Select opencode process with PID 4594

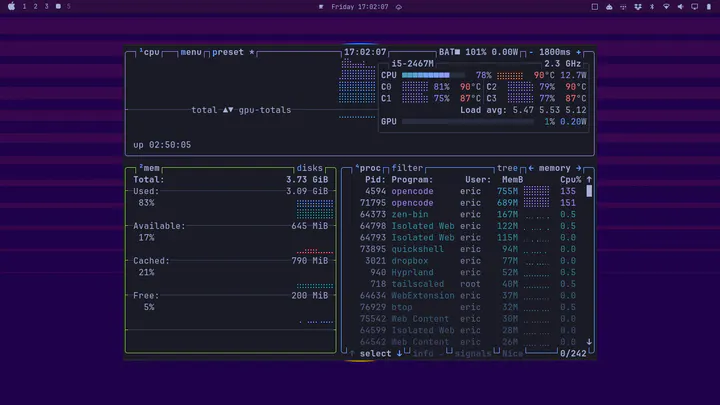468,191
